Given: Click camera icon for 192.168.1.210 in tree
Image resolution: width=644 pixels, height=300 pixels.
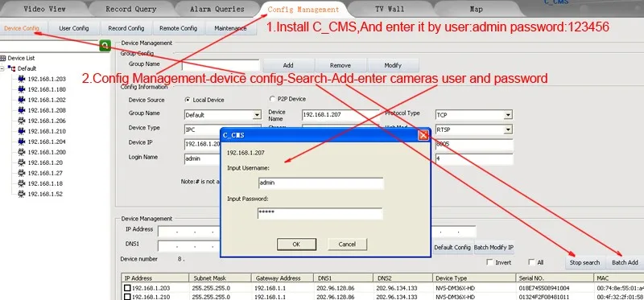Looking at the screenshot, I should pyautogui.click(x=22, y=131).
